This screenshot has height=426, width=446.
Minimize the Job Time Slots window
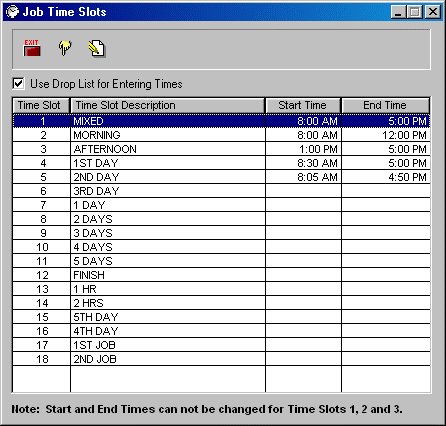point(398,12)
